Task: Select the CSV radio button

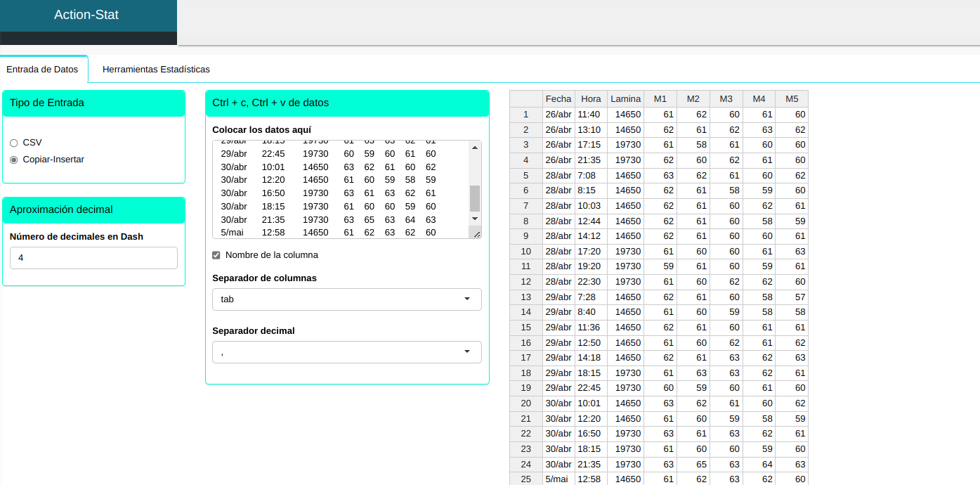Action: [x=14, y=143]
